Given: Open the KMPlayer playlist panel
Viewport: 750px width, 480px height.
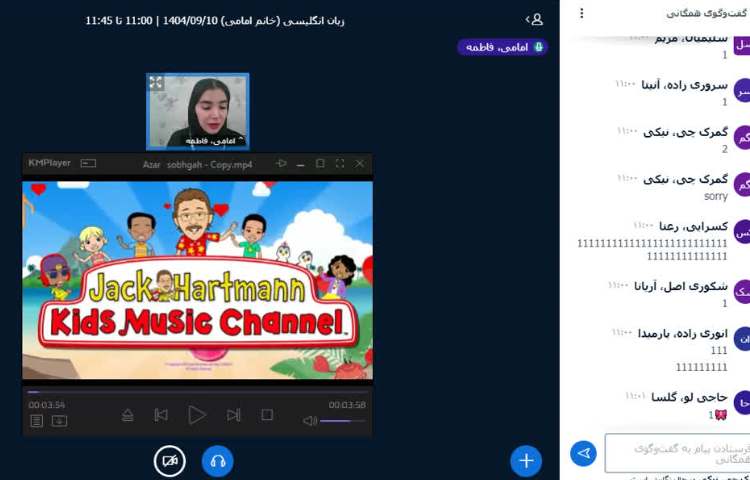Looking at the screenshot, I should (x=36, y=421).
